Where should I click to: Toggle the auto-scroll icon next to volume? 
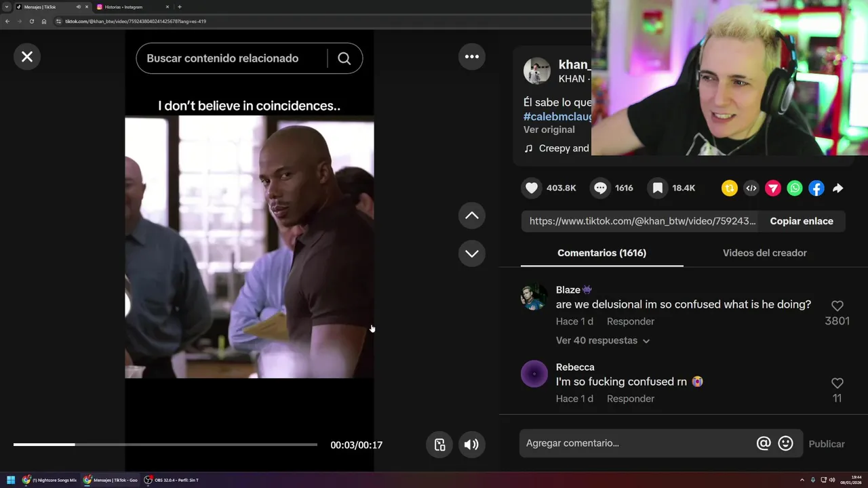[x=439, y=445]
